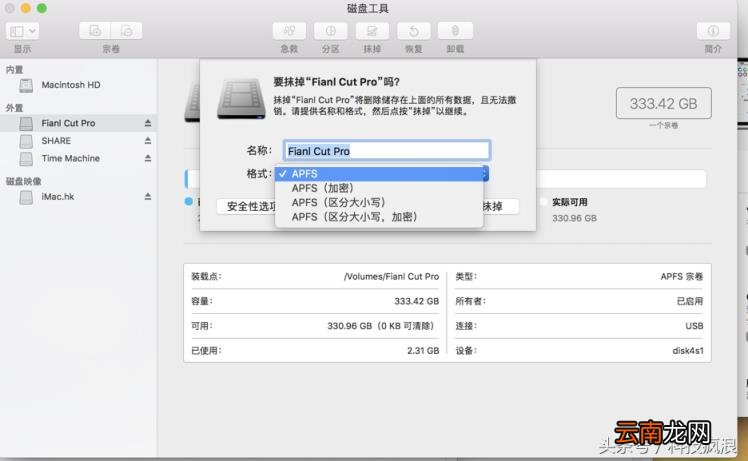Click the remove volume toolbar icon
Screen dimensions: 748x461
tap(126, 31)
